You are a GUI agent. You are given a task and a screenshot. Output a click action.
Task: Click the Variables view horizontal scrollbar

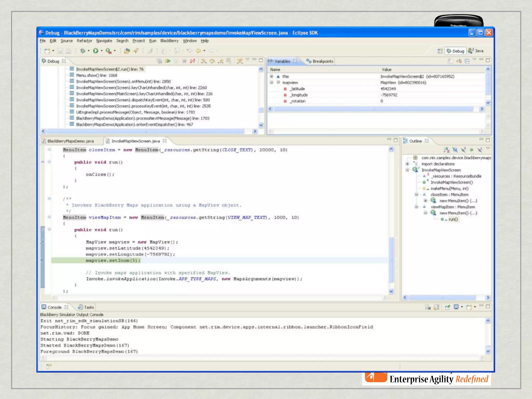click(374, 109)
